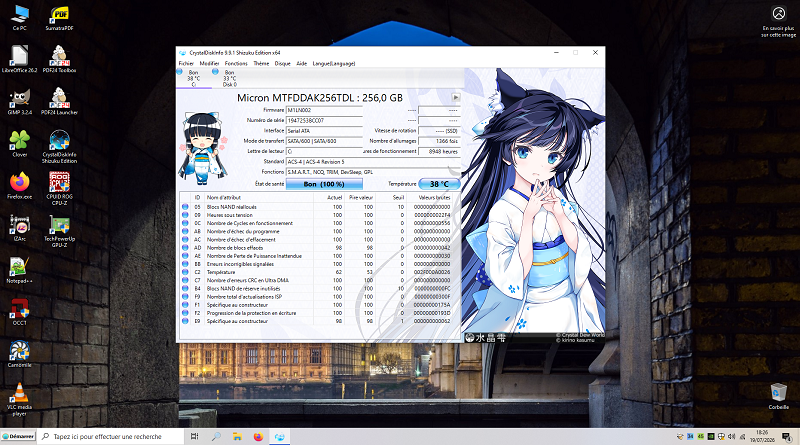Open notification center icon in tray
This screenshot has width=800, height=445.
point(787,436)
